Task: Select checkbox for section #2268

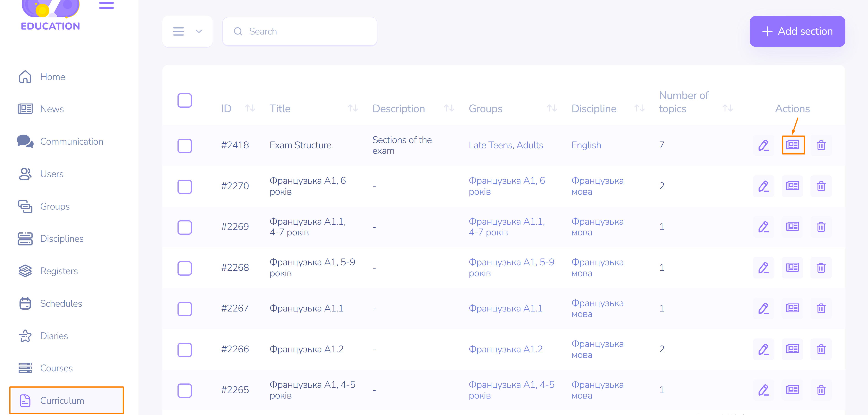Action: 184,268
